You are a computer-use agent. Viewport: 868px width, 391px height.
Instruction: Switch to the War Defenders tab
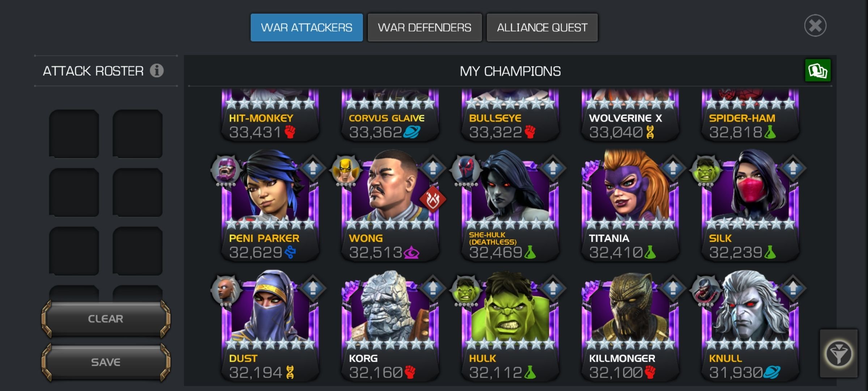click(x=425, y=28)
